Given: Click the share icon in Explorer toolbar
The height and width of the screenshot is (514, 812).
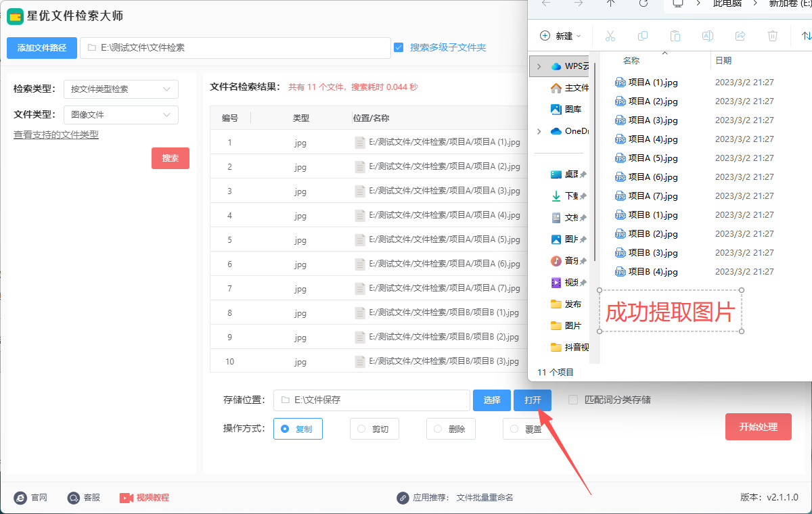Looking at the screenshot, I should click(740, 36).
